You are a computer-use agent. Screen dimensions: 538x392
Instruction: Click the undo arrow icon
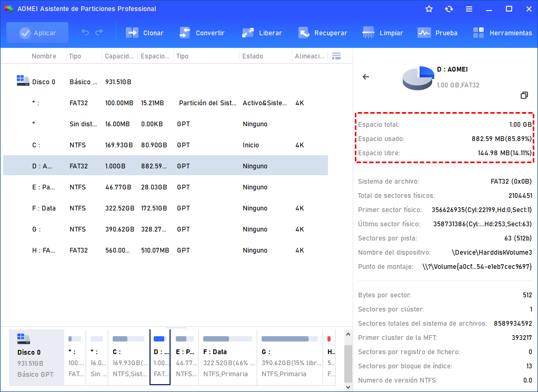click(85, 33)
